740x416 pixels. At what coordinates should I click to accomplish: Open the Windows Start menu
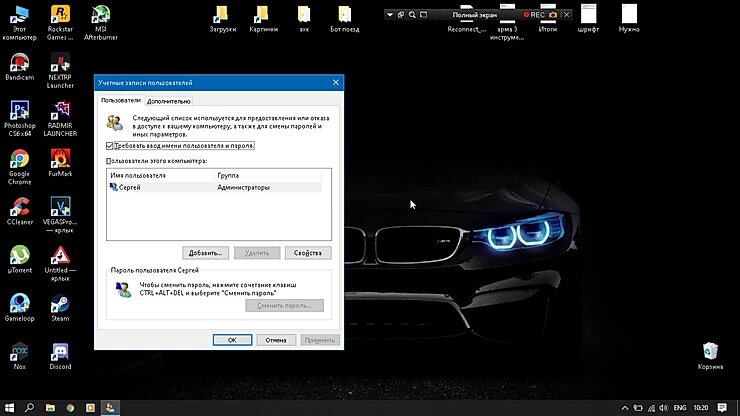tap(9, 408)
